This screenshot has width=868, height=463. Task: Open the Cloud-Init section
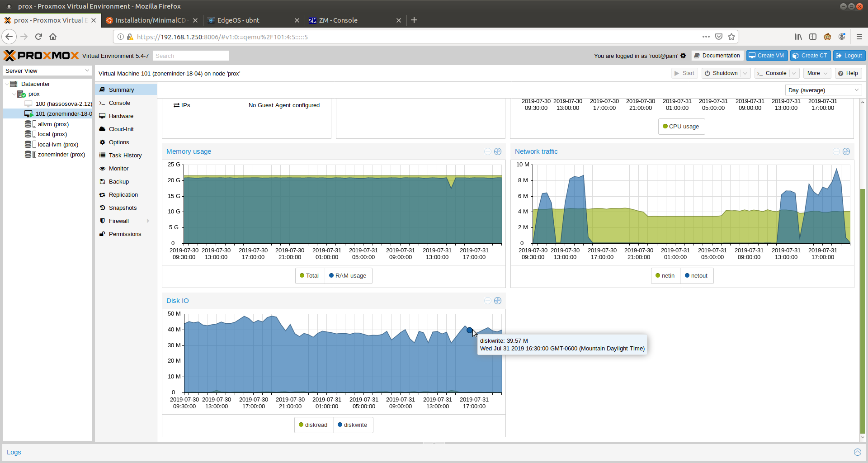click(x=126, y=129)
